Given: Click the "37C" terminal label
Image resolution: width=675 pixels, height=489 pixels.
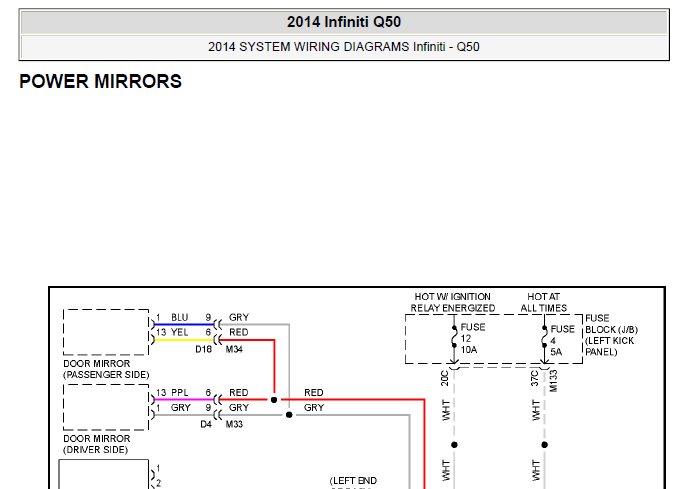Looking at the screenshot, I should pos(535,378).
